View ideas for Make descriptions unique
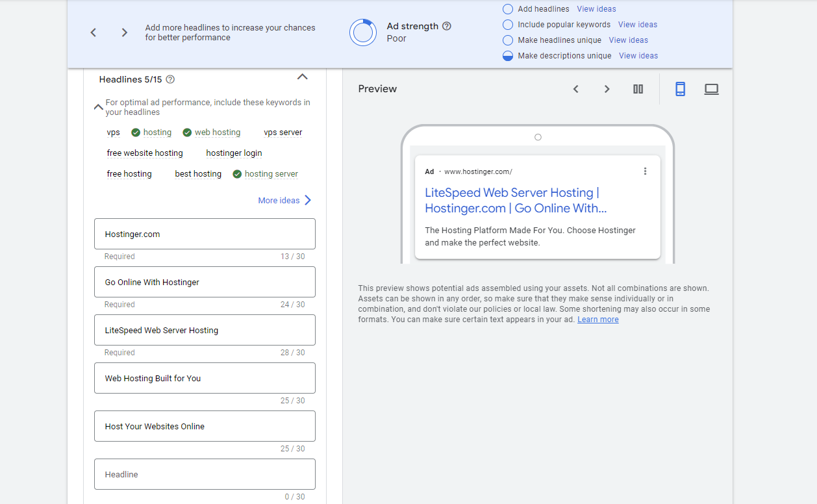Screen dimensions: 817x504 tap(638, 56)
